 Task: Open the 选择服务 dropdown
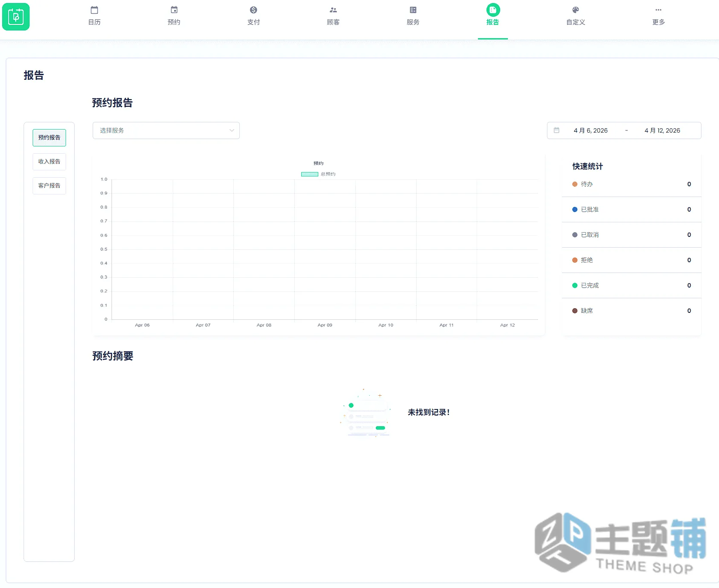point(166,130)
